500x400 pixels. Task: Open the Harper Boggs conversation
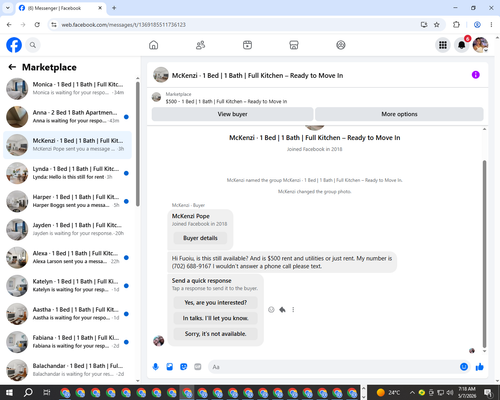[67, 201]
